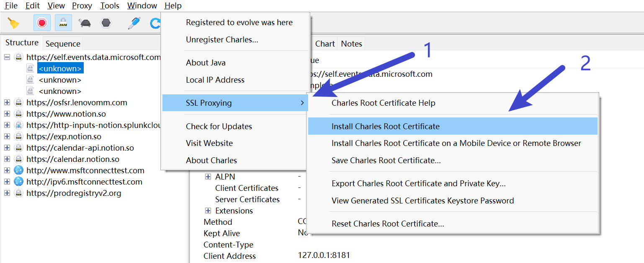Select the Server Certificates row

247,199
